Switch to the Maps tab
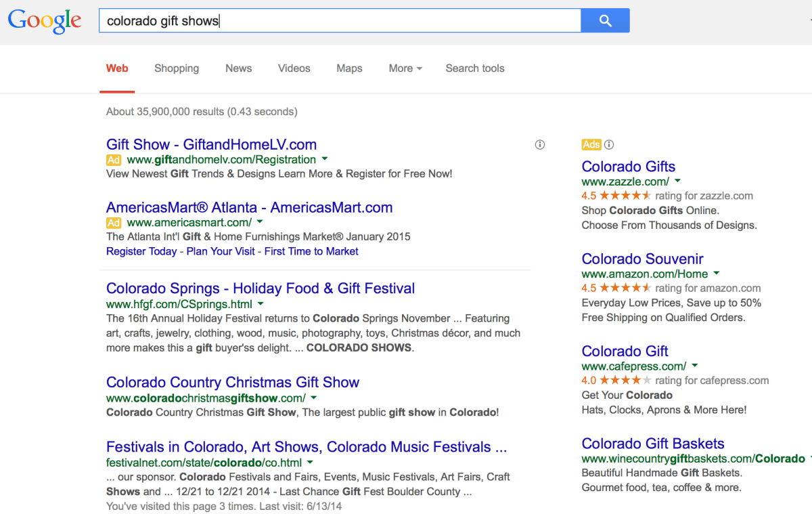This screenshot has height=514, width=812. point(349,68)
